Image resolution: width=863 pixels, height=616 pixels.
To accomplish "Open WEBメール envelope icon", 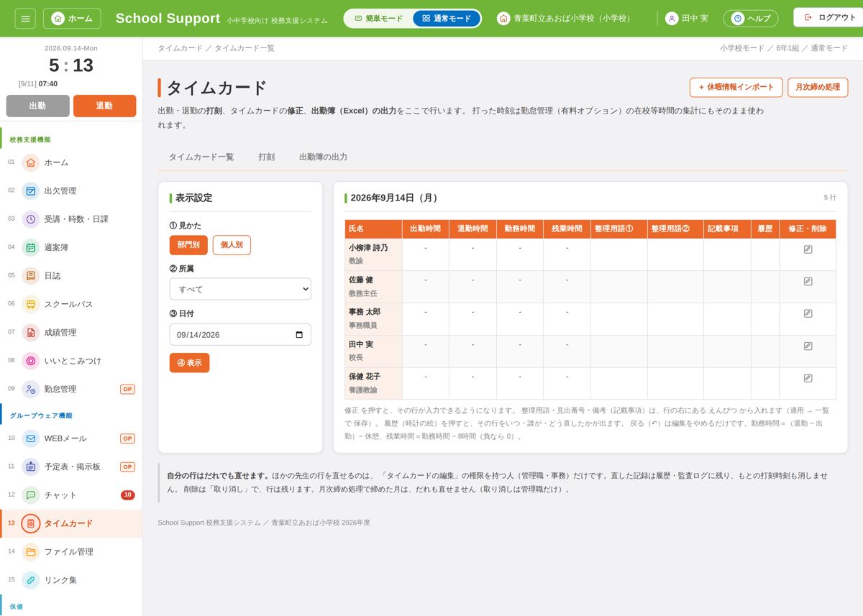I will (x=30, y=438).
